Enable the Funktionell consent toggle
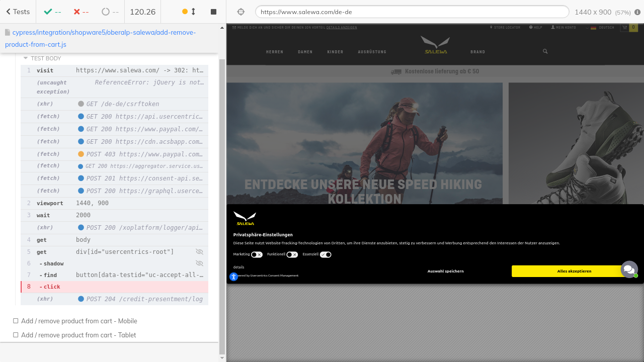Screen dimensions: 644x362 pos(292,254)
